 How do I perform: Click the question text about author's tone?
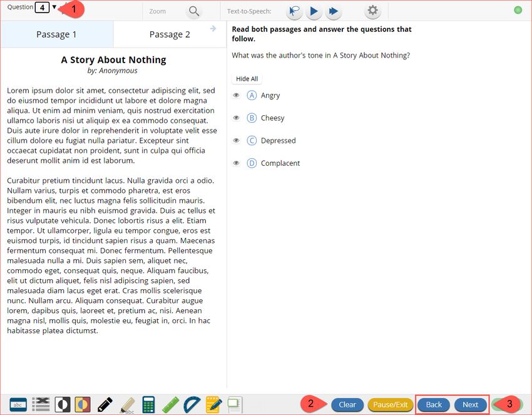[321, 55]
